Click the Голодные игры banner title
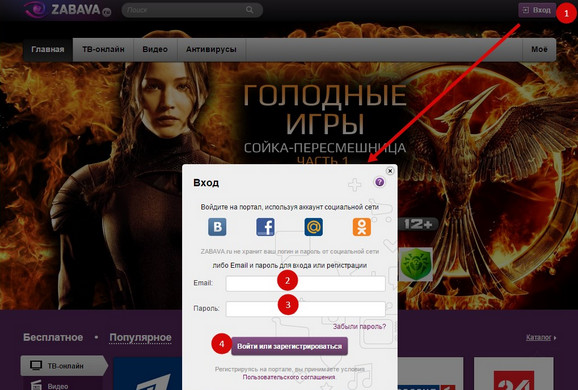The width and height of the screenshot is (578, 390). [325, 109]
